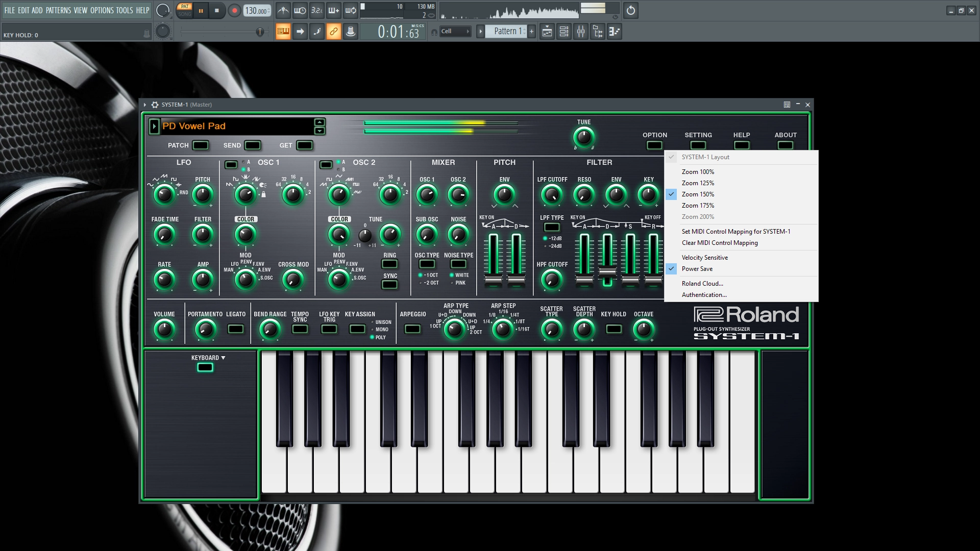The image size is (980, 551).
Task: Open Authentication... menu entry
Action: (741, 295)
